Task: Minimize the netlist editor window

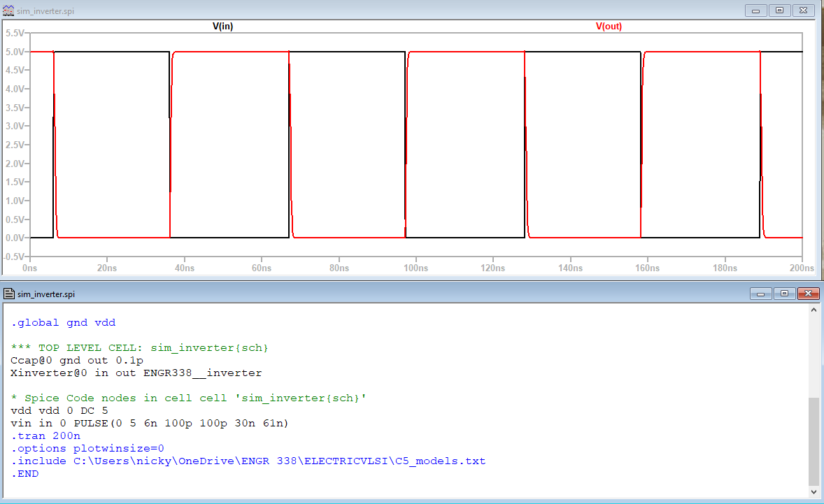Action: click(x=760, y=294)
